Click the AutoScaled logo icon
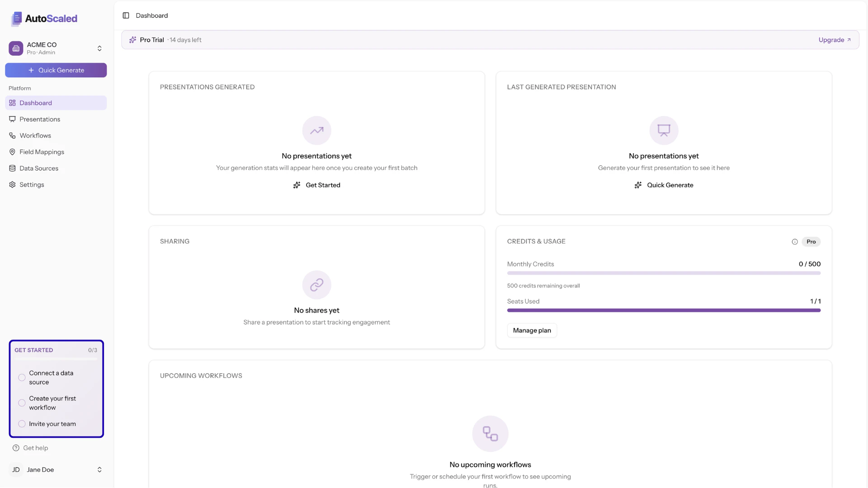The width and height of the screenshot is (868, 488). click(x=17, y=19)
